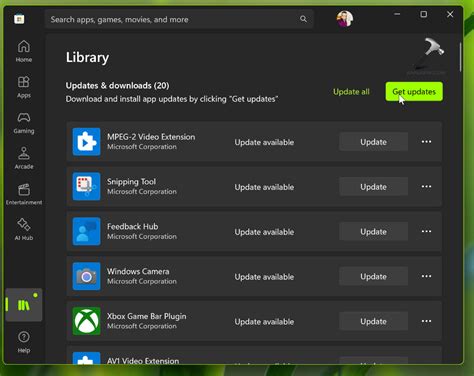Select the Library icon in sidebar
The height and width of the screenshot is (376, 474).
click(24, 305)
